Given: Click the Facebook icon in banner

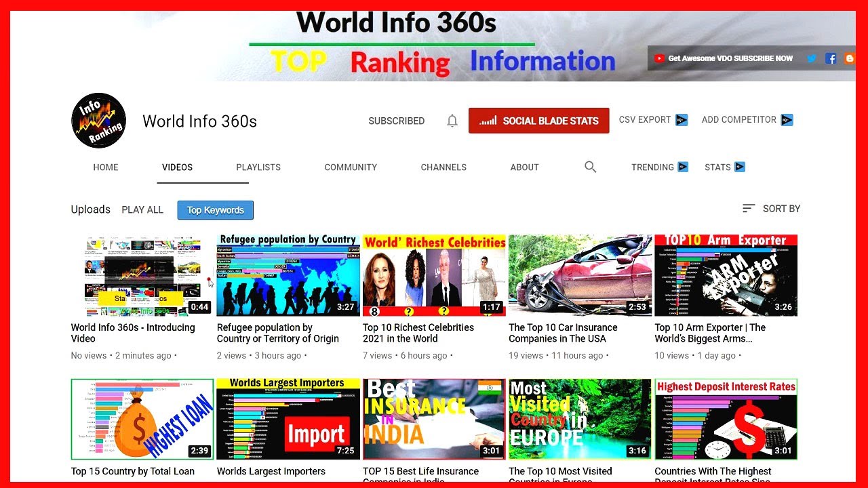Looking at the screenshot, I should (831, 58).
